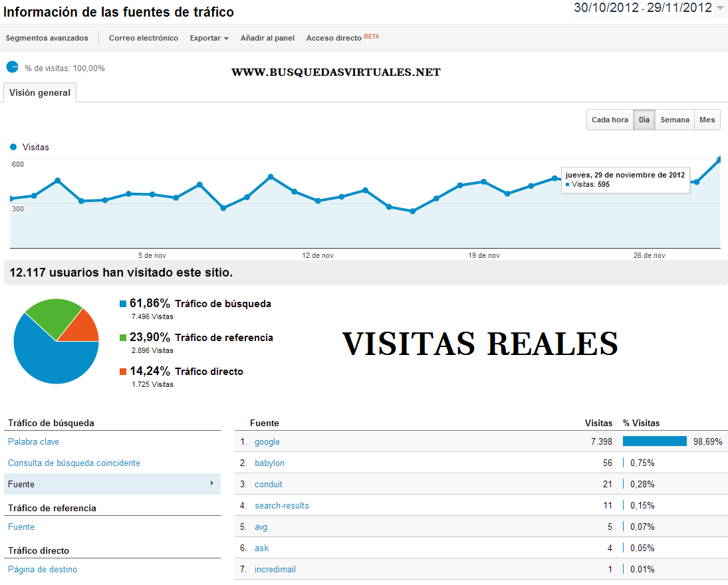Viewport: 728px width, 585px height.
Task: Click the blue Tráfico de búsqueda legend swatch
Action: [123, 304]
